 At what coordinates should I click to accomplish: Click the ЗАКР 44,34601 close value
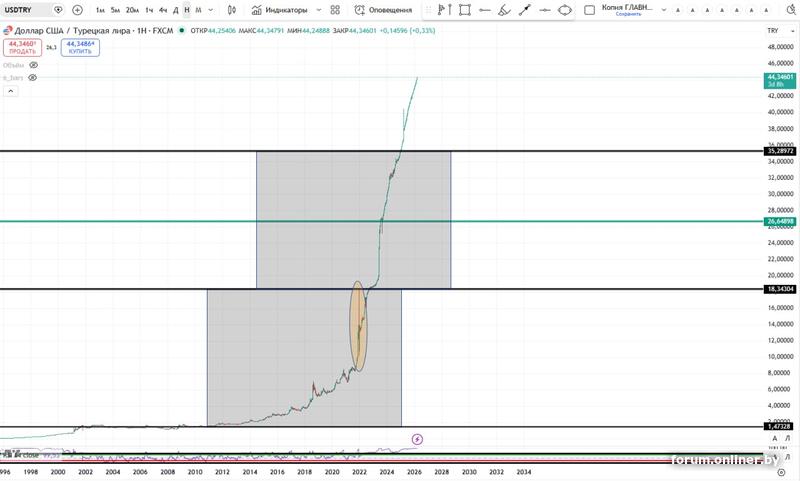(x=355, y=31)
